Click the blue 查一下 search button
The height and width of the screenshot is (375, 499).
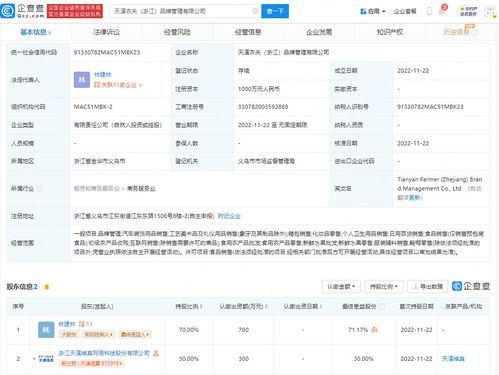pyautogui.click(x=275, y=11)
